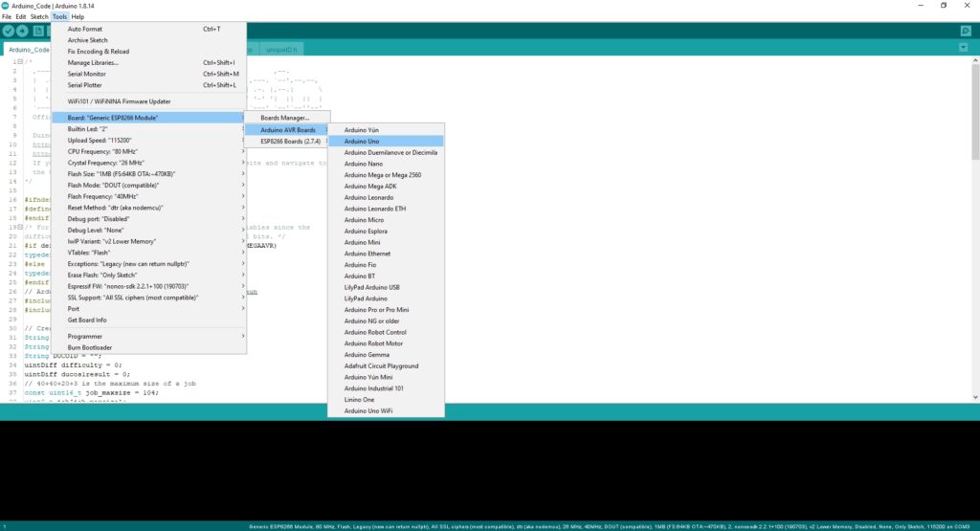Open Serial Monitor via toolbar magnifier icon
The height and width of the screenshot is (531, 980).
click(966, 31)
